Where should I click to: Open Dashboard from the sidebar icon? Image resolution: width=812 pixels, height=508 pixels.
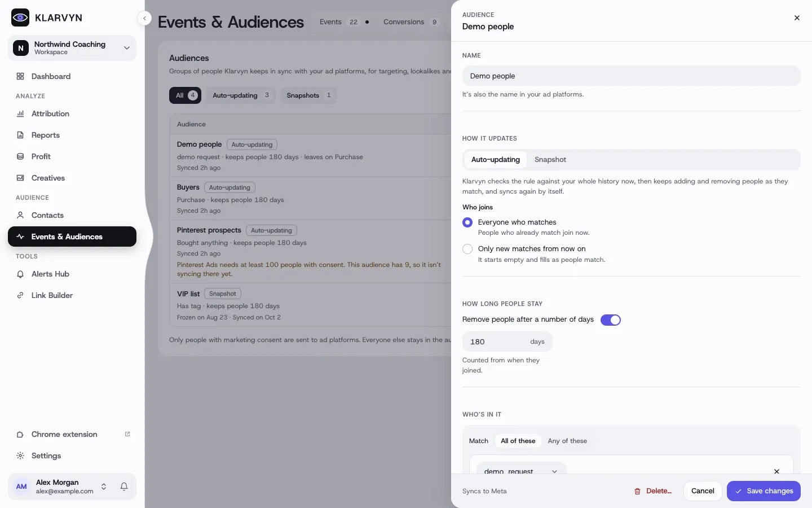(x=20, y=76)
